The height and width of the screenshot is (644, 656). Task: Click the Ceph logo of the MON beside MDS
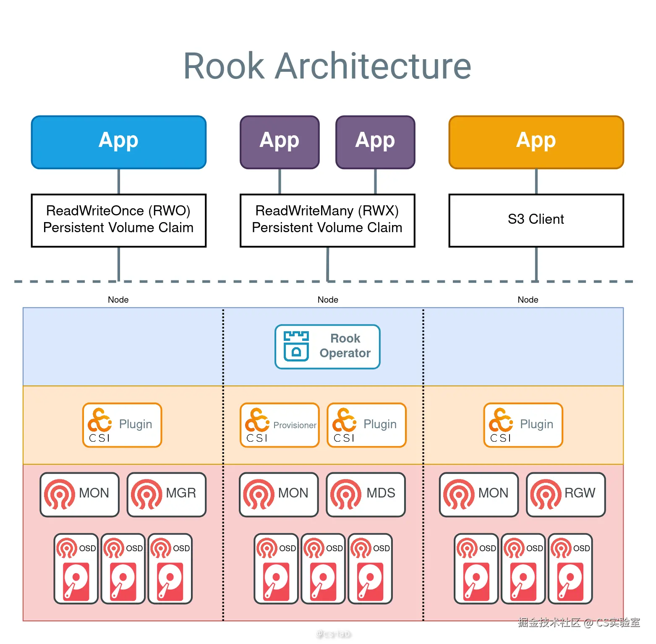point(259,494)
